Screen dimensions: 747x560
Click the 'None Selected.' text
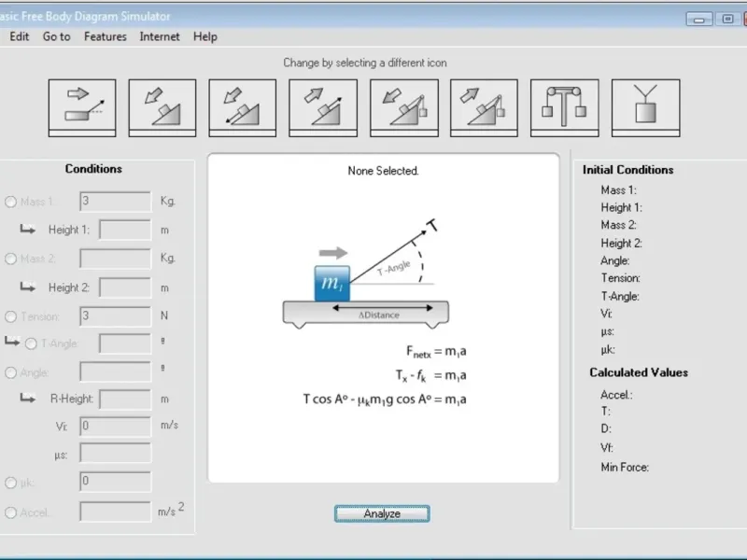pyautogui.click(x=383, y=171)
